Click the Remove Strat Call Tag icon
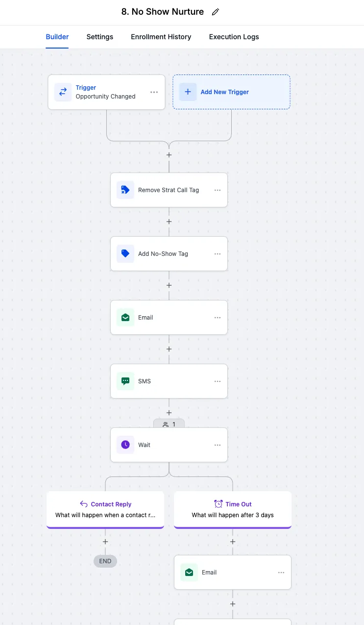Viewport: 364px width, 625px height. click(x=125, y=190)
